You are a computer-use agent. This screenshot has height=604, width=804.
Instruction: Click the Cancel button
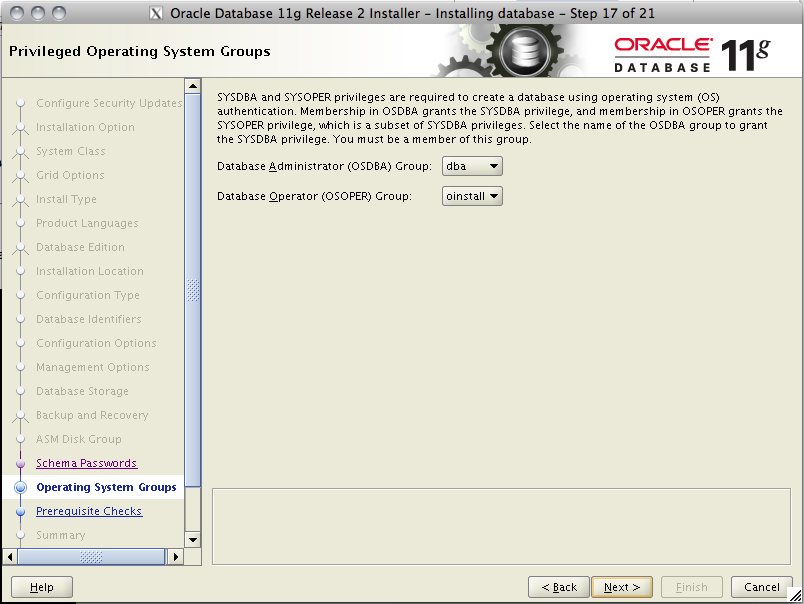point(761,587)
